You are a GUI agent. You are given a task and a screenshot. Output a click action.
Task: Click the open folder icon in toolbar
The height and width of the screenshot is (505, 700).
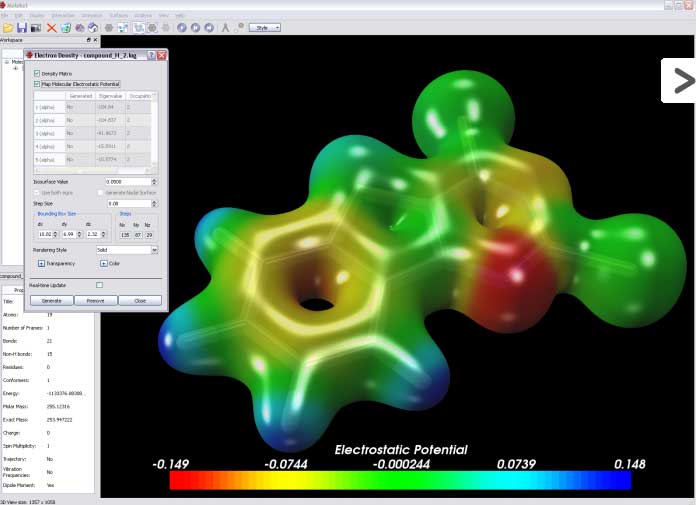coord(8,28)
